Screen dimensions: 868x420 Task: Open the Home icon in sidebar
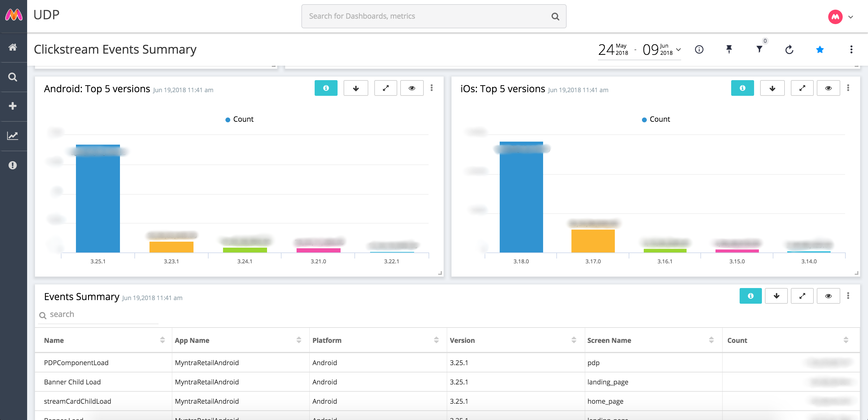[13, 47]
